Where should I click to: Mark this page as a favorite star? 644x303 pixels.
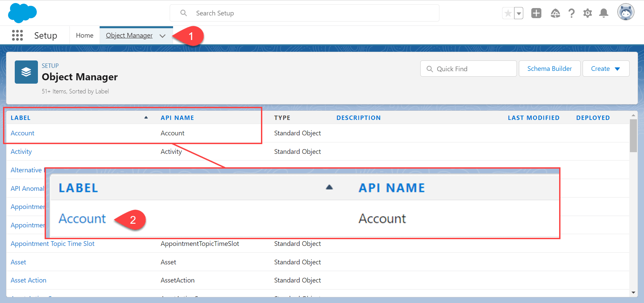click(507, 13)
